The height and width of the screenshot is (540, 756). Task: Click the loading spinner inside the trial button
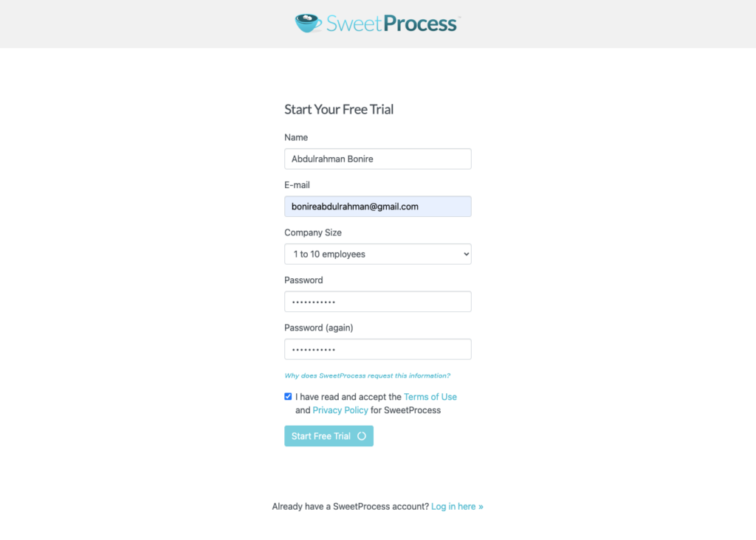coord(362,436)
